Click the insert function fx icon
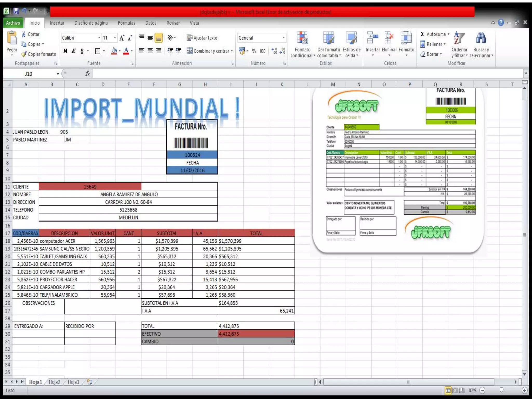The width and height of the screenshot is (532, 399). coord(88,74)
